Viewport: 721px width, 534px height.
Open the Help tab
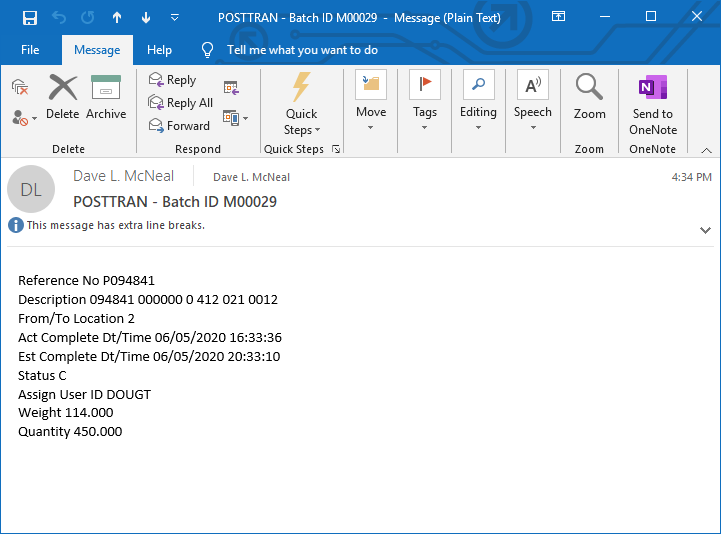pos(159,50)
